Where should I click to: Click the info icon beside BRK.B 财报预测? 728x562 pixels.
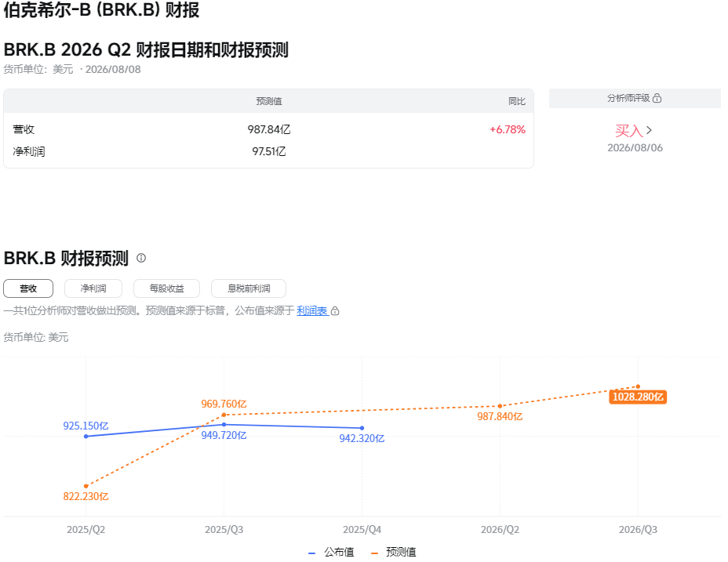pos(141,258)
